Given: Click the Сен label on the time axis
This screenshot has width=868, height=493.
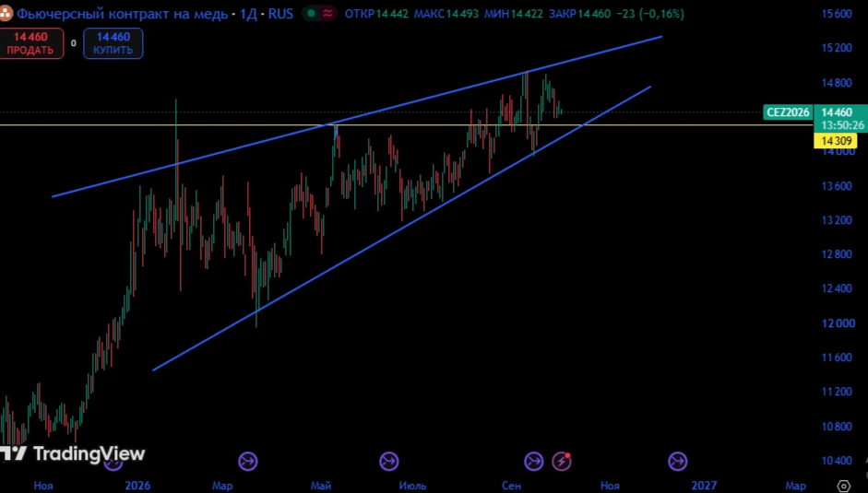Looking at the screenshot, I should coord(512,486).
